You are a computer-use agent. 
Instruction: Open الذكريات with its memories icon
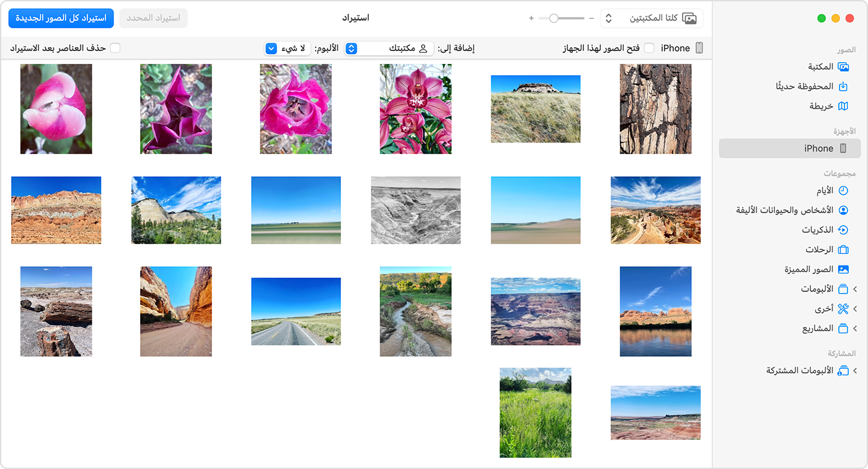point(843,230)
